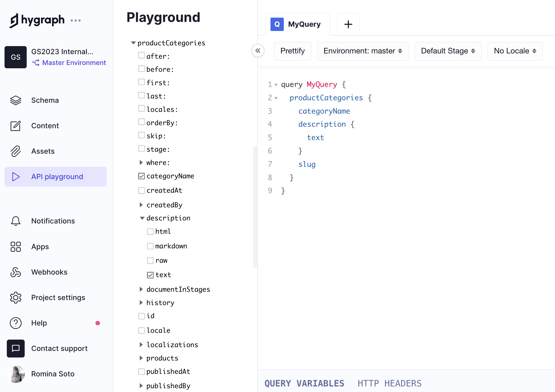Select the API playground icon

pyautogui.click(x=16, y=177)
